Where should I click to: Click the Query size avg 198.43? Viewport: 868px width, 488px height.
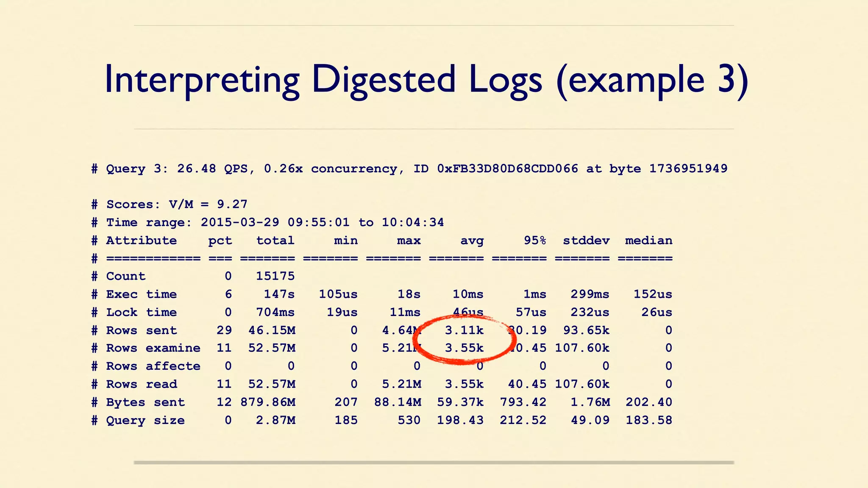[460, 420]
